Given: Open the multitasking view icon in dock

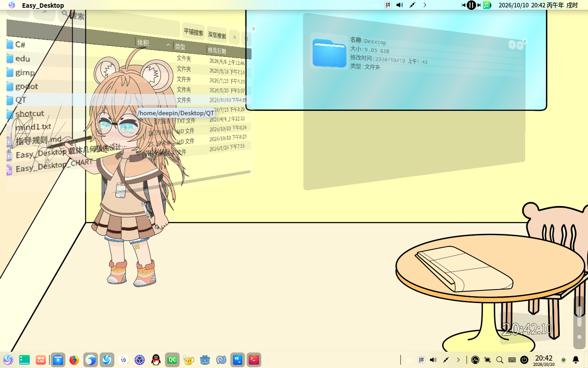Looking at the screenshot, I should (x=41, y=360).
